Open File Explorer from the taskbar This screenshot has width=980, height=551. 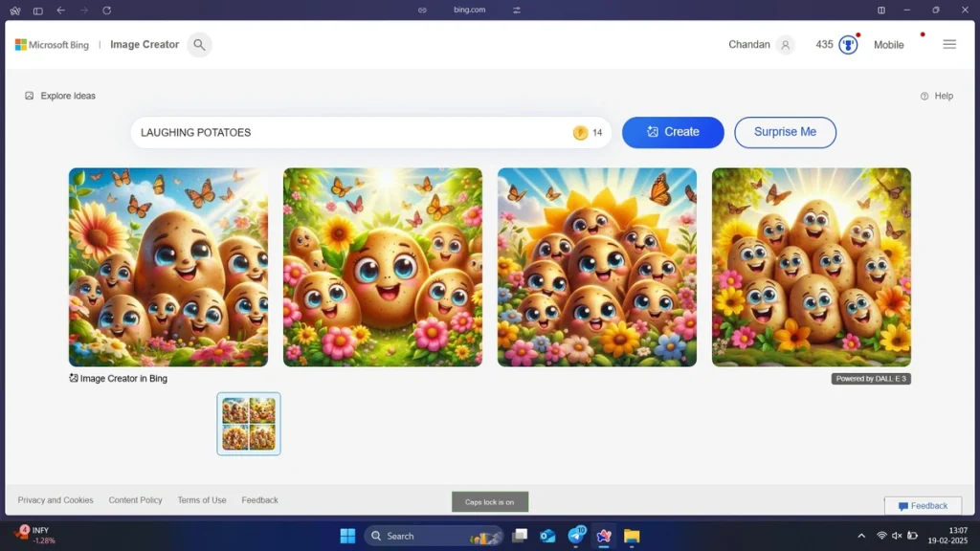click(632, 536)
